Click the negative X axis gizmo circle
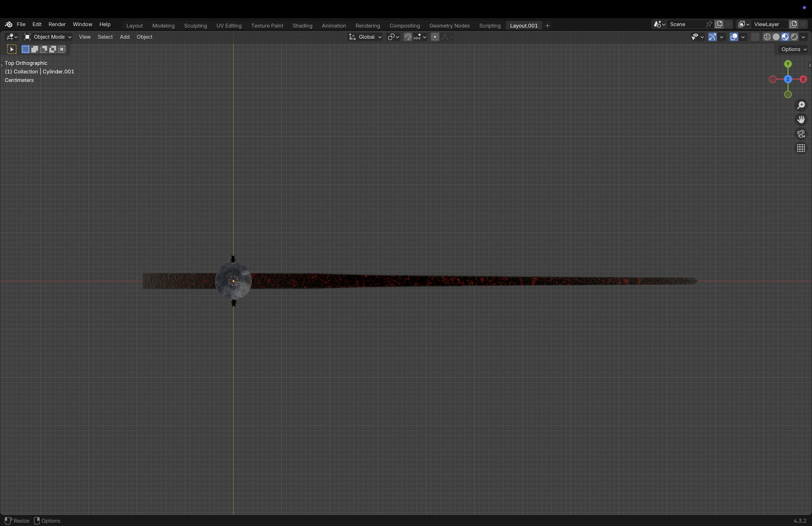The height and width of the screenshot is (526, 812). pyautogui.click(x=773, y=79)
